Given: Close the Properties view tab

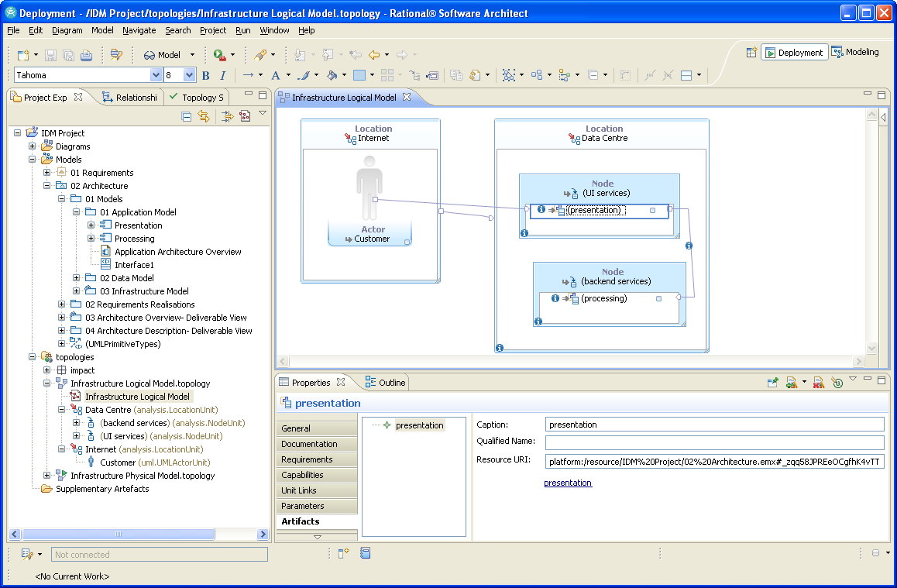Looking at the screenshot, I should (x=341, y=382).
